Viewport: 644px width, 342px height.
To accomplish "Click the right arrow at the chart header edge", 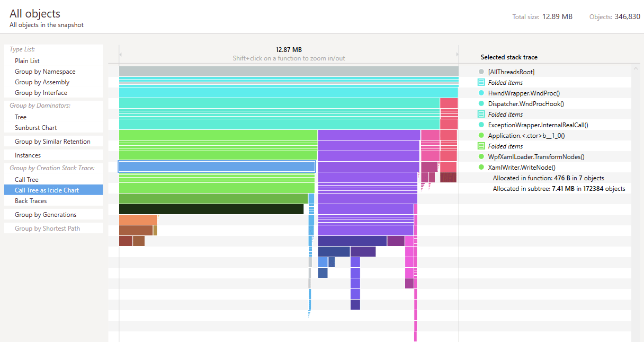I will (458, 54).
